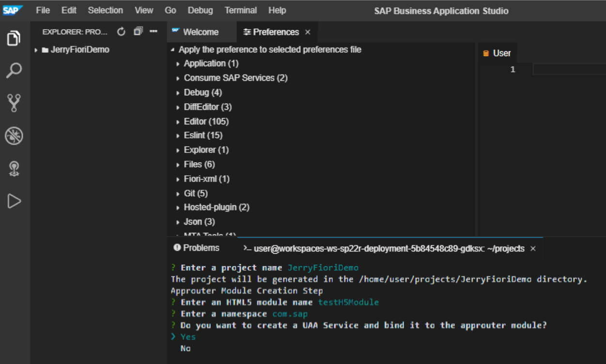
Task: Switch to the Welcome tab
Action: (201, 32)
